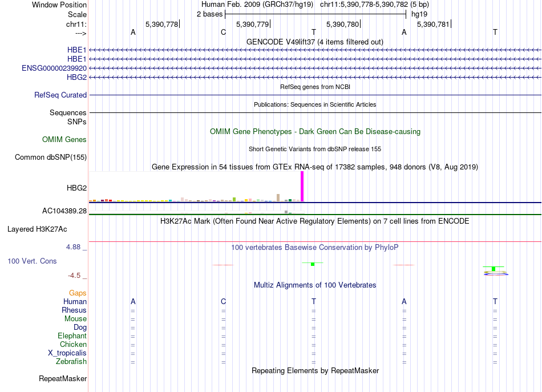Click the position marker 5,390,781
The image size is (542, 392).
pos(433,24)
